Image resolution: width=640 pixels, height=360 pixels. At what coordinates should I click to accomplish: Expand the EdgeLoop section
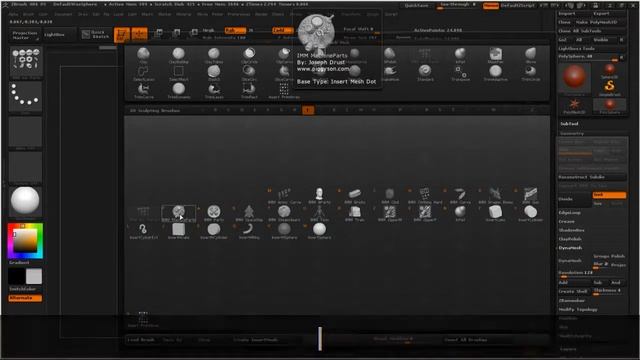[569, 213]
